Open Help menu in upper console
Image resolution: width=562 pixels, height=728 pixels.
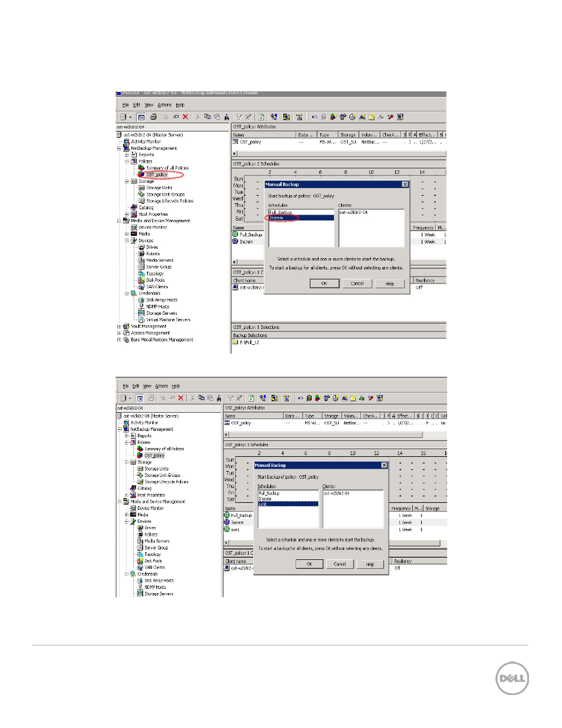point(180,105)
